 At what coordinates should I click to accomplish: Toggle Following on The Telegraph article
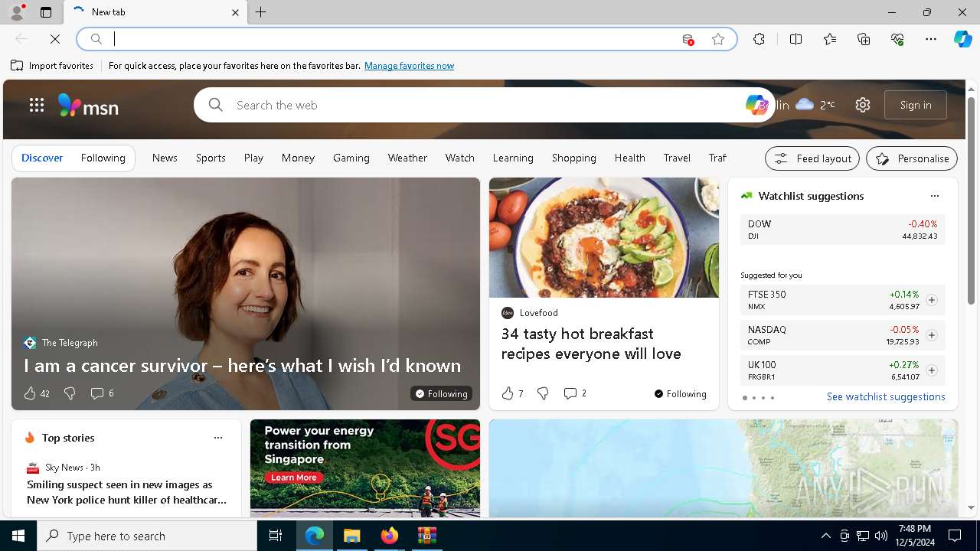pyautogui.click(x=441, y=393)
